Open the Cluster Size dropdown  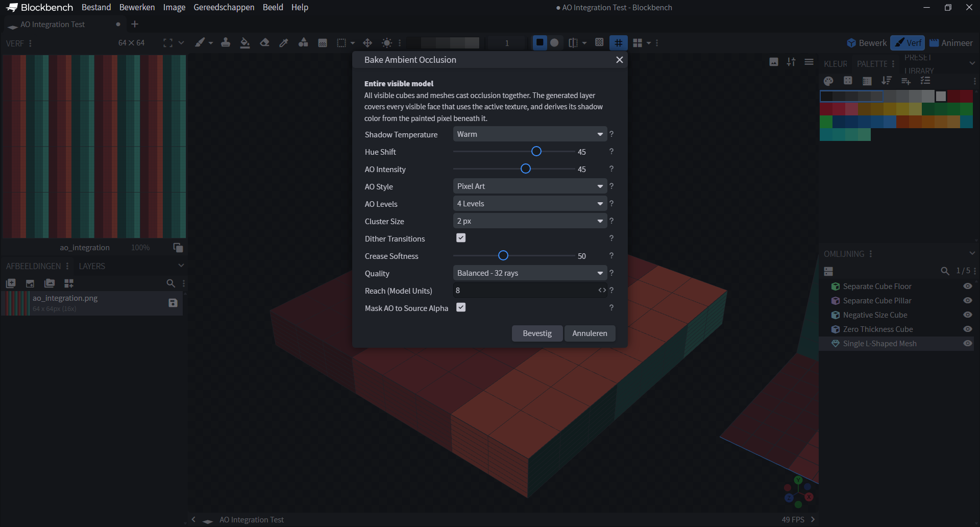[530, 221]
